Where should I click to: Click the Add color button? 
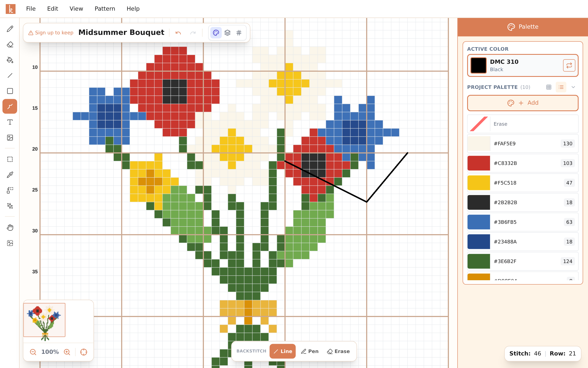coord(523,103)
